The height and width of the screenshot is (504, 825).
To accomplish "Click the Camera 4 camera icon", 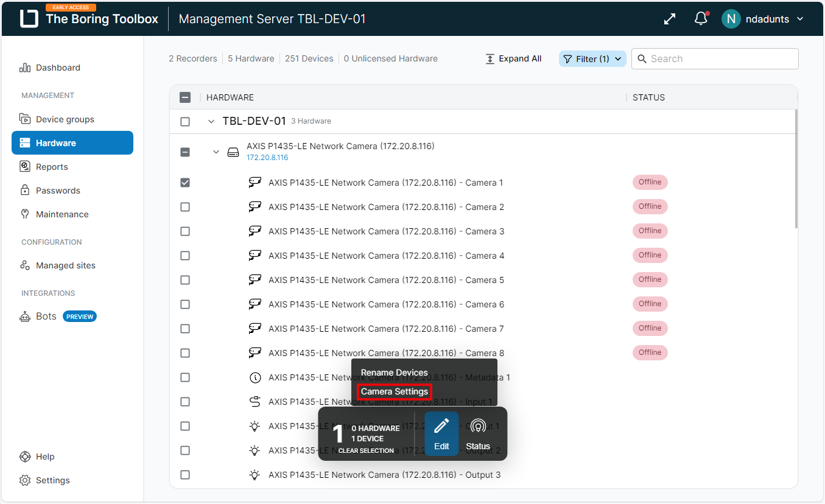I will (255, 255).
